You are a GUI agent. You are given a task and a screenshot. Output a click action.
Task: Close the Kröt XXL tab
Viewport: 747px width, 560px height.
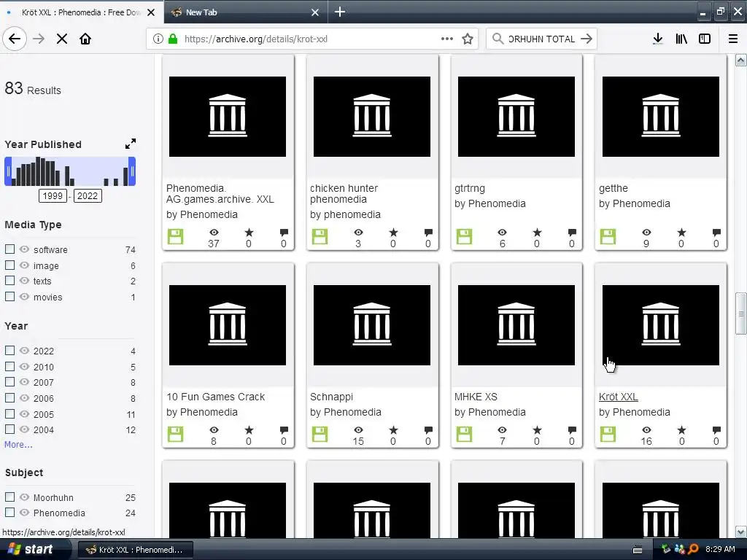(151, 12)
